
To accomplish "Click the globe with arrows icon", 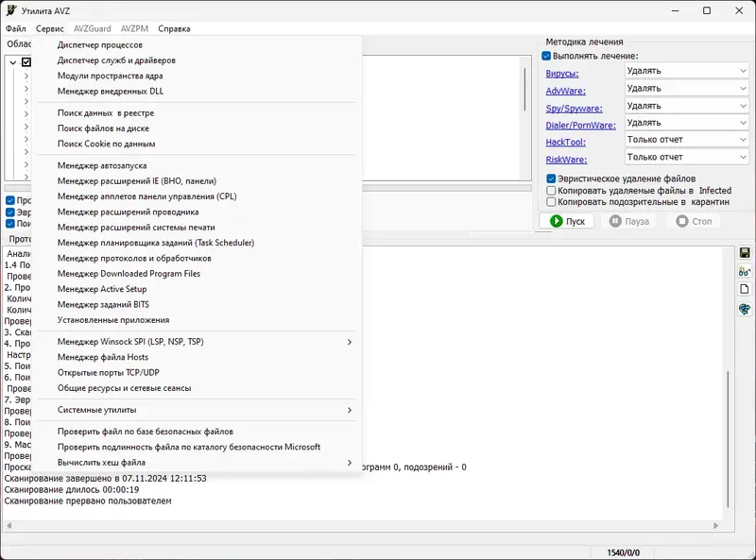I will tap(745, 309).
